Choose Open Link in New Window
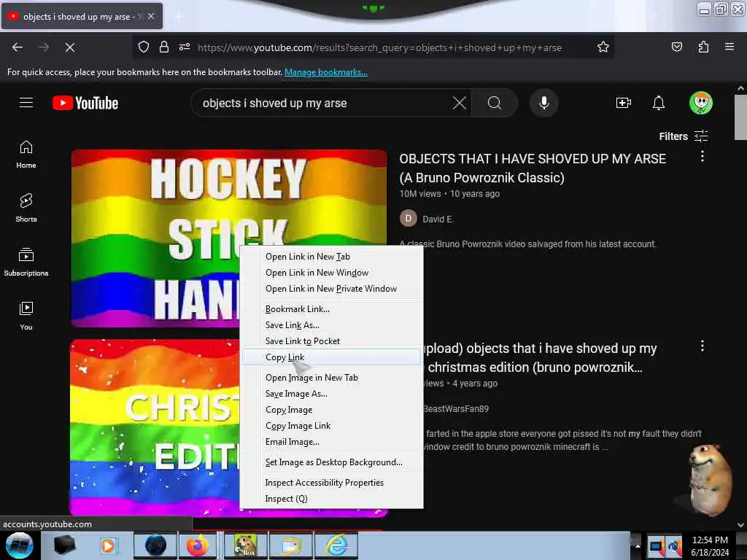 pos(332,273)
